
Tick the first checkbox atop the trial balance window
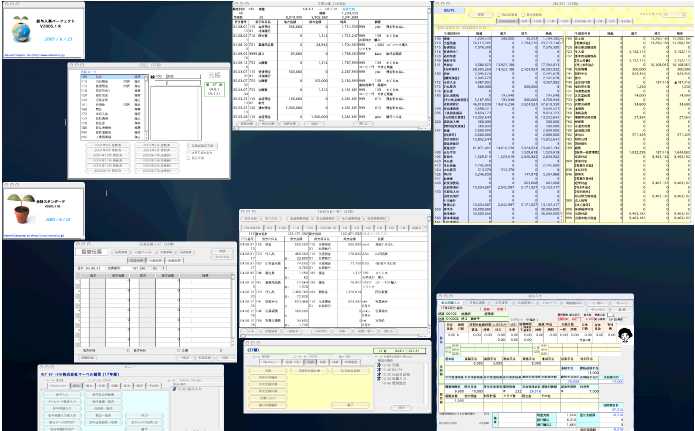[499, 15]
